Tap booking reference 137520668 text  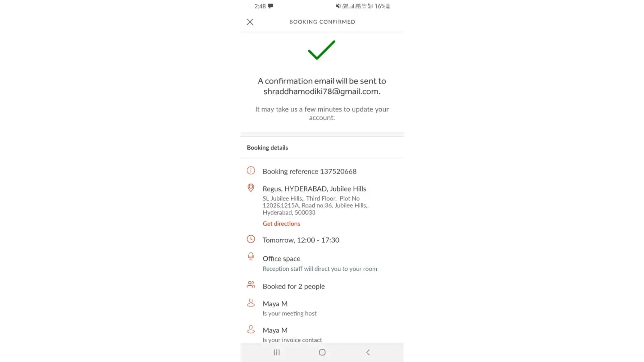pyautogui.click(x=309, y=172)
